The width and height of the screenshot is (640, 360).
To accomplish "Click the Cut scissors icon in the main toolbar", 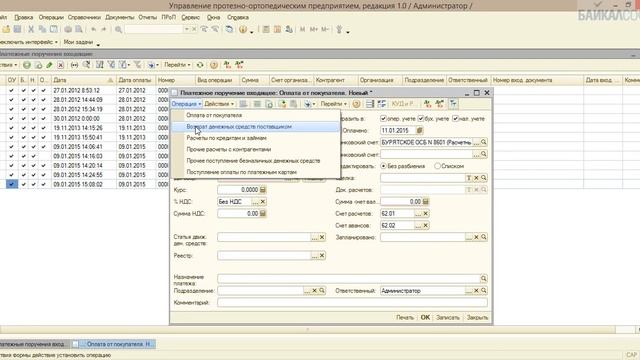I will [x=31, y=29].
